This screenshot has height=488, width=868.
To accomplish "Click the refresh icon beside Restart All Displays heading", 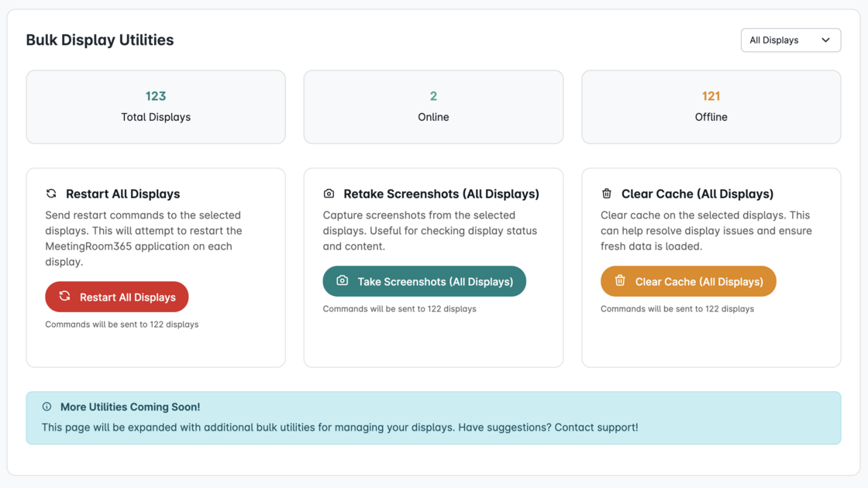I will (51, 194).
